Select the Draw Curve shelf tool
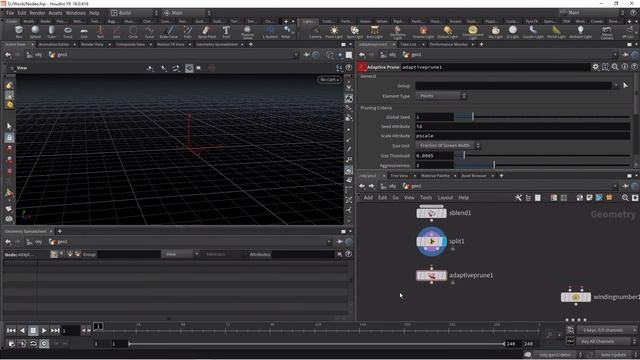This screenshot has width=640, height=360. [x=169, y=31]
